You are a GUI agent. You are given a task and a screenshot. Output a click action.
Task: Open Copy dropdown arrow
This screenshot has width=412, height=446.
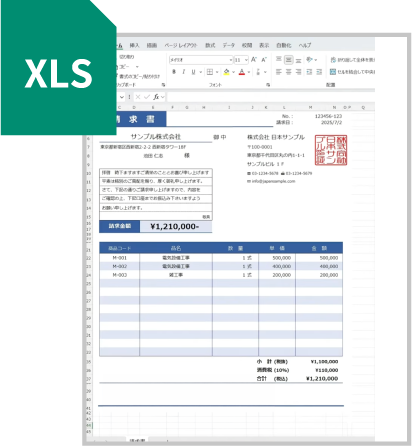[137, 67]
